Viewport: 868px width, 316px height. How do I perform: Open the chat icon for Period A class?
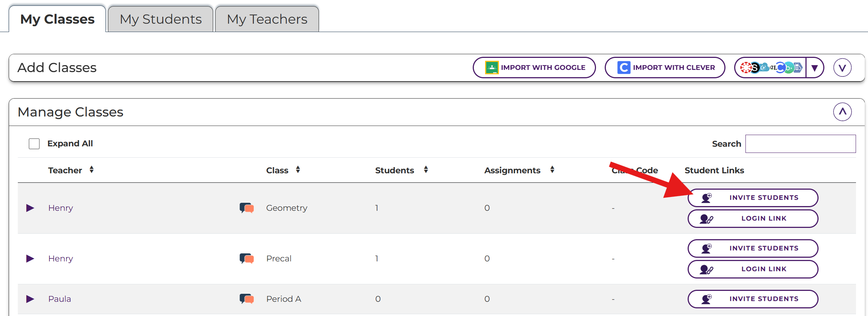pyautogui.click(x=247, y=299)
